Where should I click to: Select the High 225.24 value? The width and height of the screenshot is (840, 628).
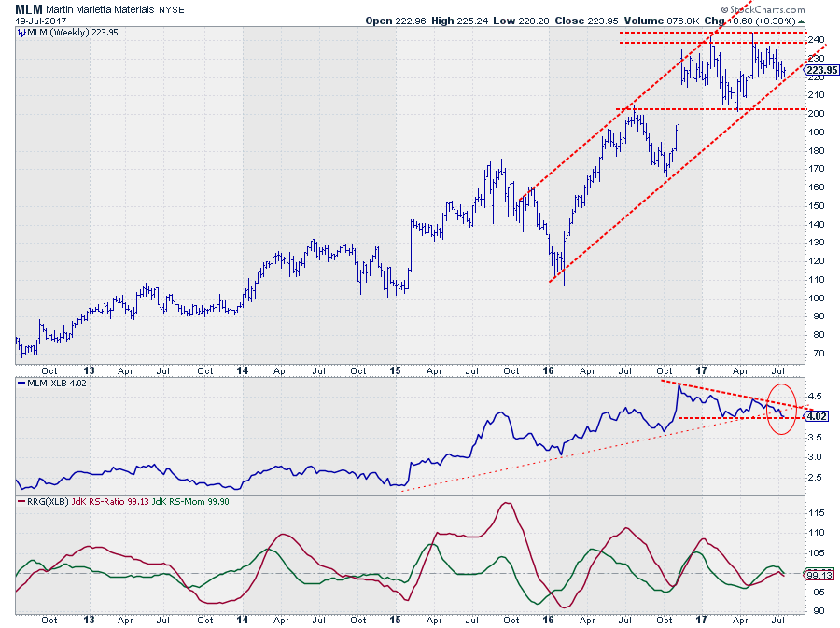[459, 21]
